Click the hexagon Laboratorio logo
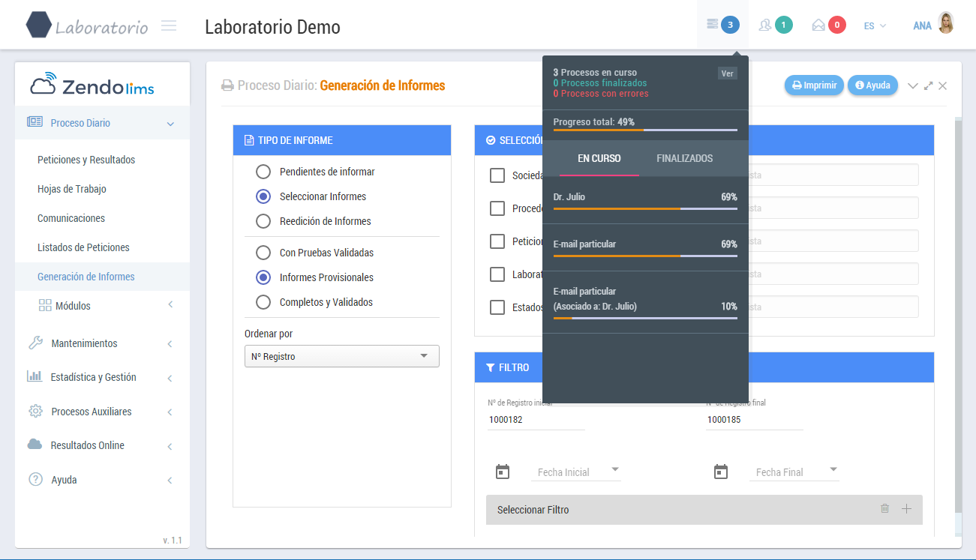Image resolution: width=976 pixels, height=560 pixels. click(x=39, y=25)
